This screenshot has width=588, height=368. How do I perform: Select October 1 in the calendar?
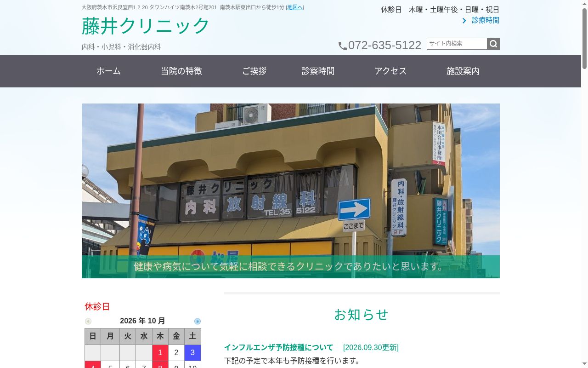click(160, 353)
